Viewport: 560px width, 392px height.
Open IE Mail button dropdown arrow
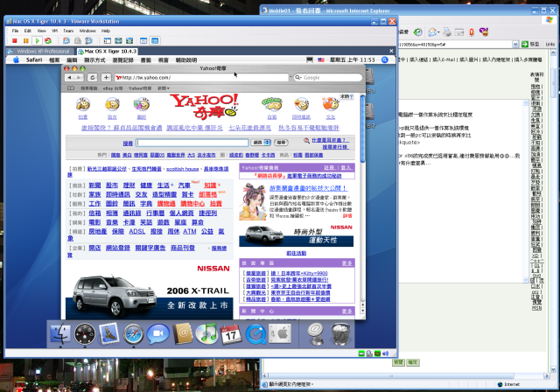438,32
